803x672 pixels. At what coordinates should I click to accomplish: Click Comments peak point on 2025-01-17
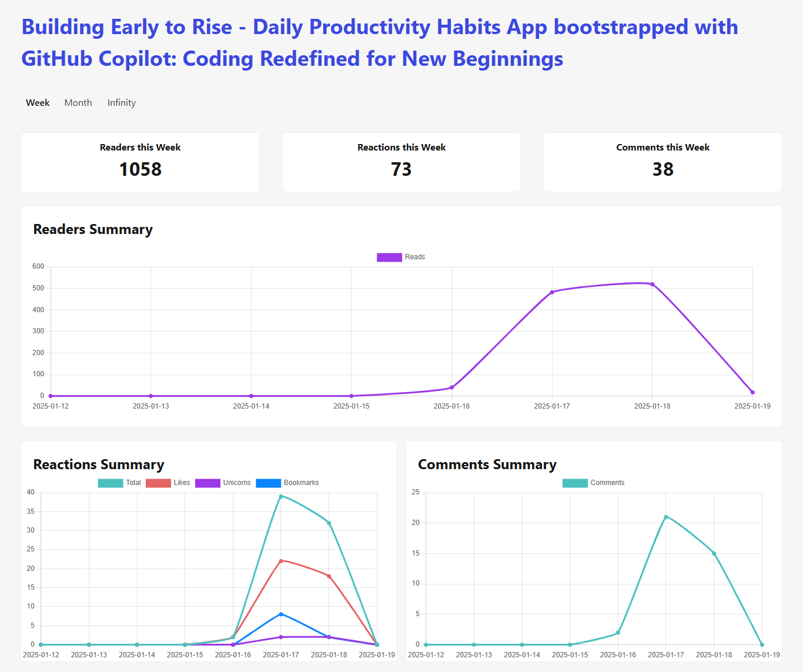[x=666, y=517]
